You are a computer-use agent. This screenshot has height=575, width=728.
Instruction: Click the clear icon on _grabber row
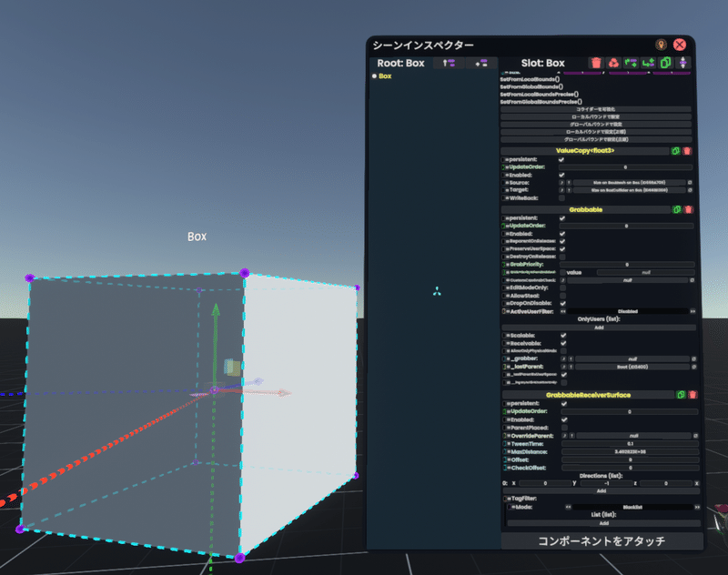click(693, 359)
